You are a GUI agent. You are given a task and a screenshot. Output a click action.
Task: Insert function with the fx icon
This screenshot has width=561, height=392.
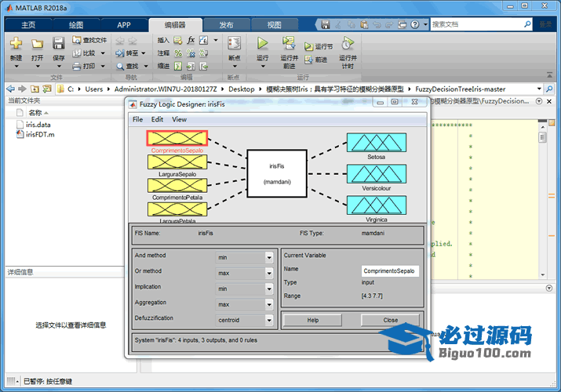[x=191, y=40]
